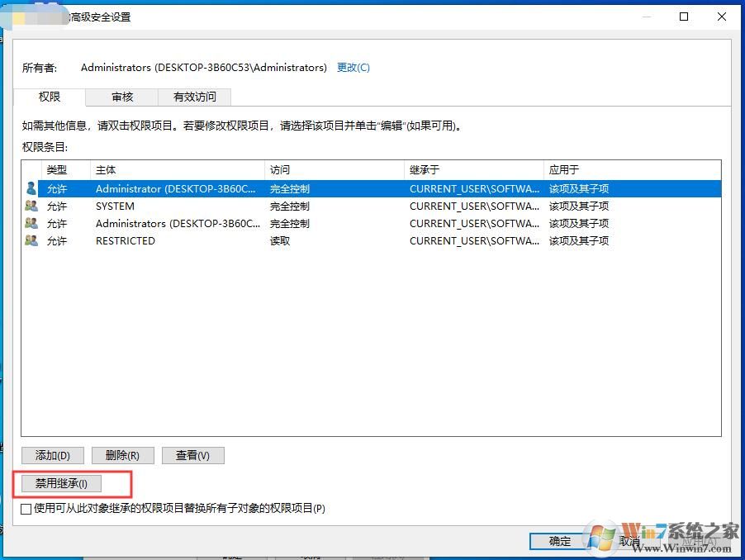
Task: Confirm settings with the 确定 button
Action: pos(558,541)
